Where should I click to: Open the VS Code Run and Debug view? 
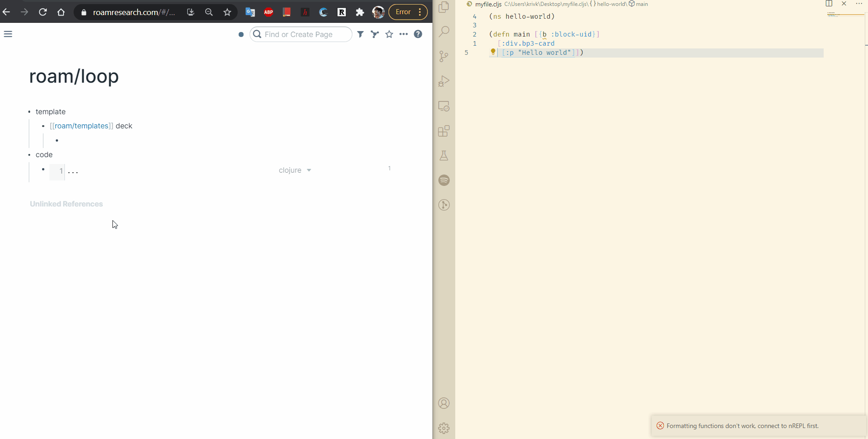(x=444, y=81)
